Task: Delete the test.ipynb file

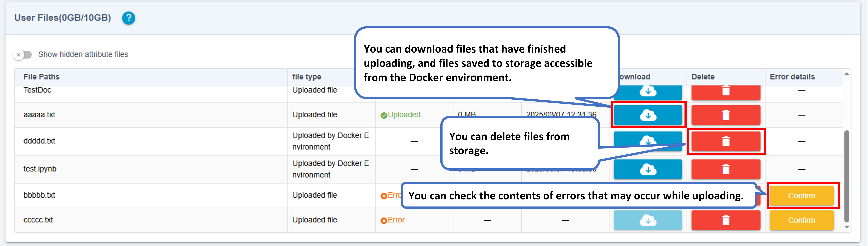Action: [726, 169]
